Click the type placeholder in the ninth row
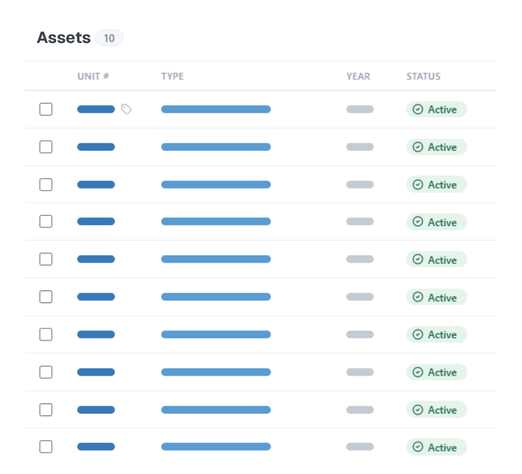 pos(216,410)
